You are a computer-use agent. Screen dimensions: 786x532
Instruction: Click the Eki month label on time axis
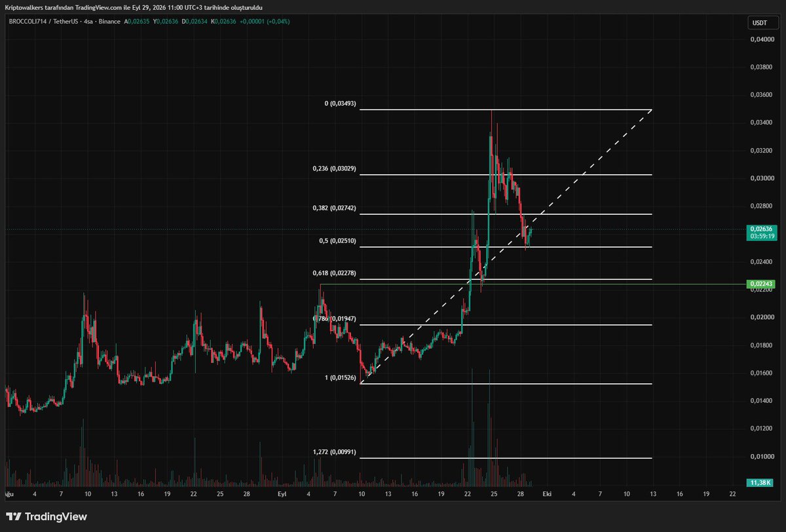point(546,495)
